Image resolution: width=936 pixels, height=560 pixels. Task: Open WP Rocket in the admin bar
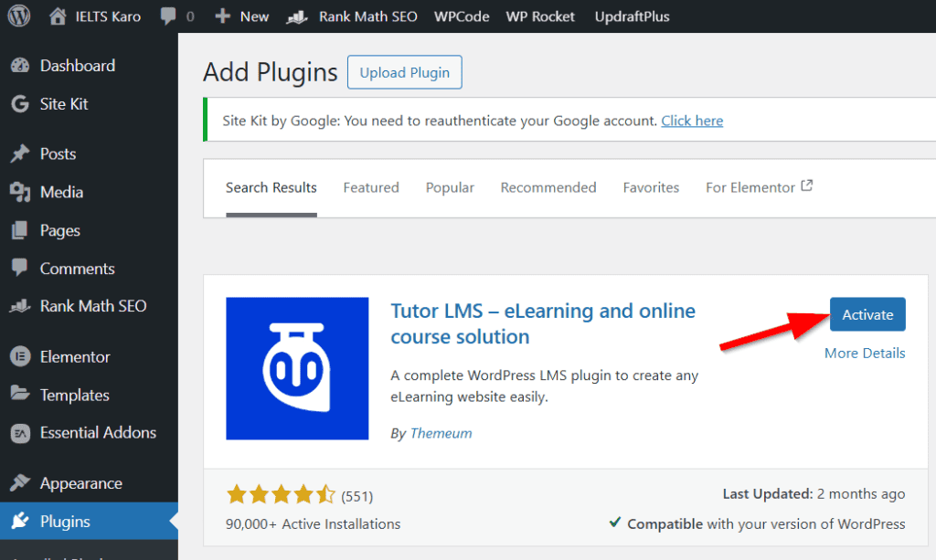coord(540,16)
